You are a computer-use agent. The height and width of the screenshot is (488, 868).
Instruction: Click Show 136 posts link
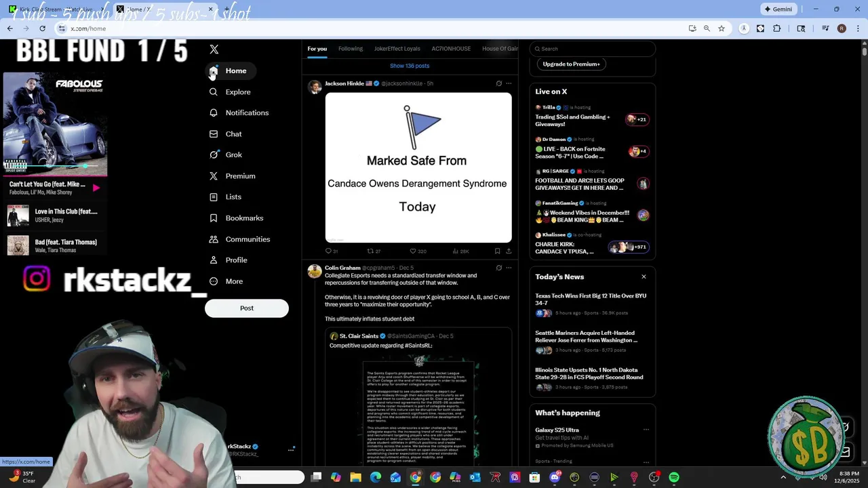pyautogui.click(x=410, y=66)
